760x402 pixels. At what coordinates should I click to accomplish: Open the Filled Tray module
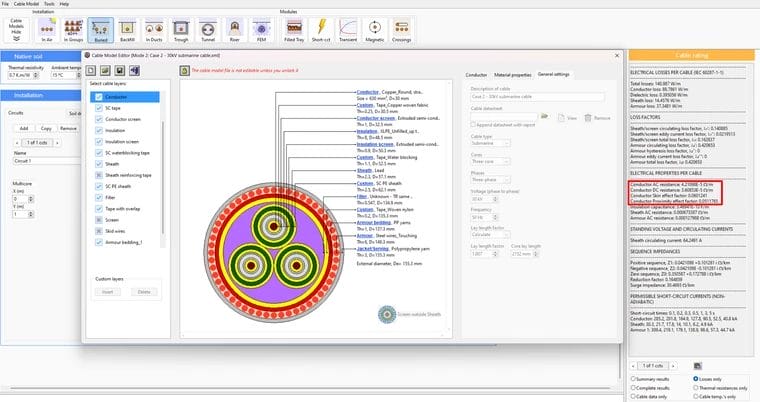[293, 30]
